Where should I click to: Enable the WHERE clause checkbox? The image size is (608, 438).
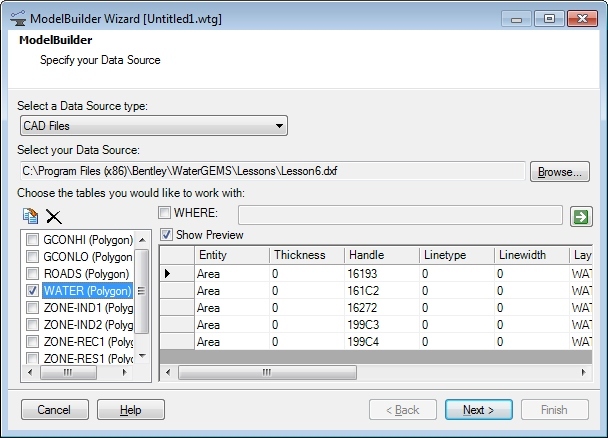pyautogui.click(x=164, y=213)
